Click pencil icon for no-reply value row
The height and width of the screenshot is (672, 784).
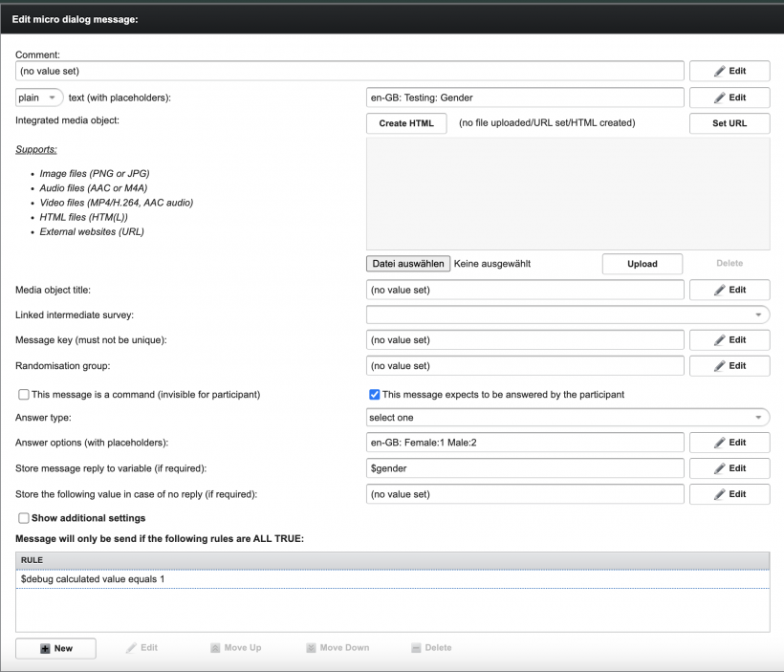[x=720, y=494]
